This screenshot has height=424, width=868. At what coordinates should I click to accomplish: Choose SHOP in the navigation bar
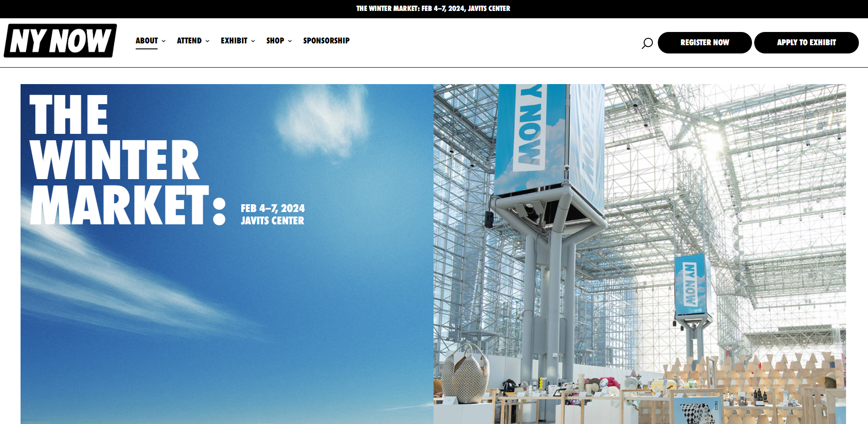tap(275, 41)
